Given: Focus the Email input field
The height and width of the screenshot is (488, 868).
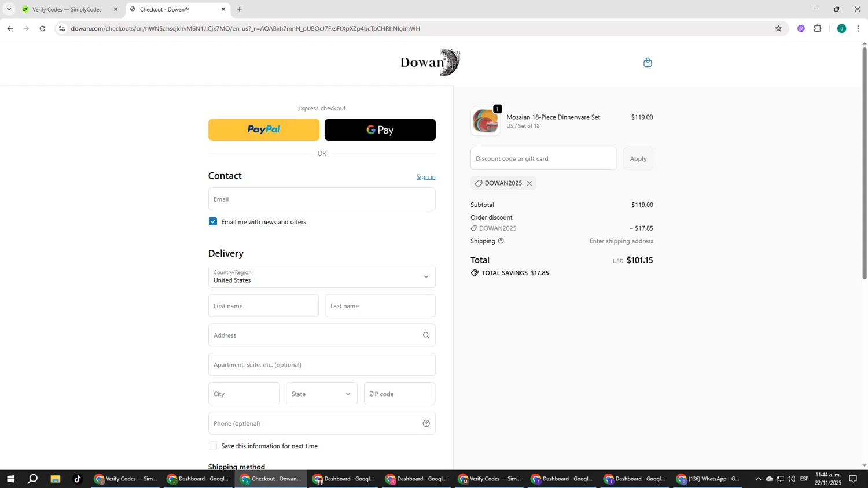Looking at the screenshot, I should 322,199.
